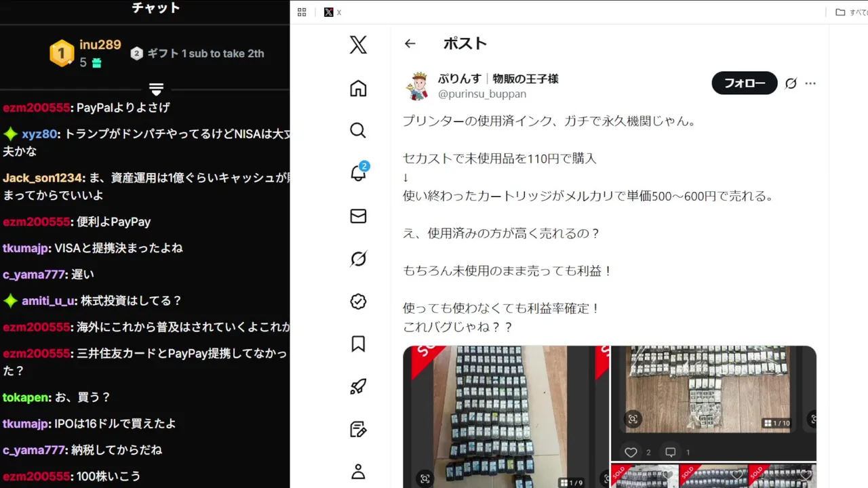Click the チャット panel header
868x488 pixels.
pyautogui.click(x=156, y=8)
